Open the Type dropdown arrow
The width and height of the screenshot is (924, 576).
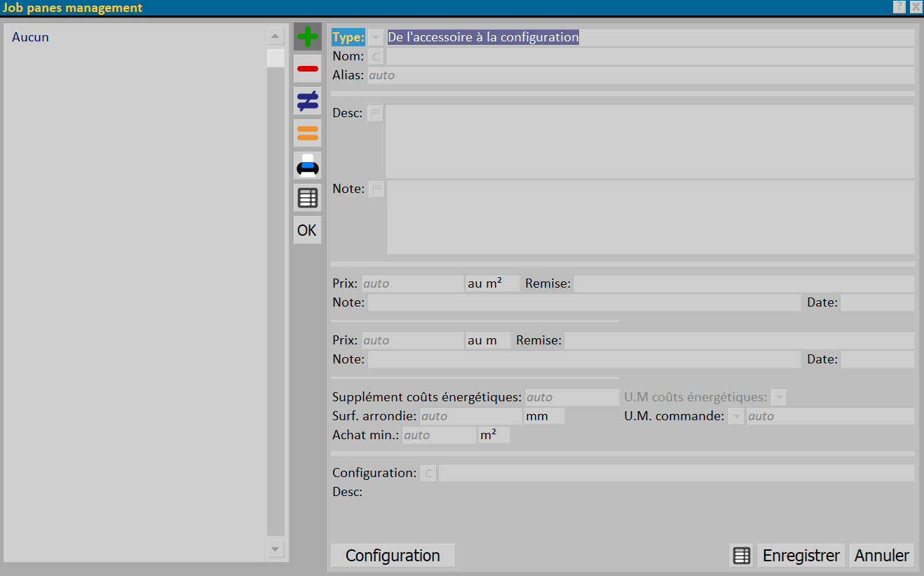tap(376, 38)
